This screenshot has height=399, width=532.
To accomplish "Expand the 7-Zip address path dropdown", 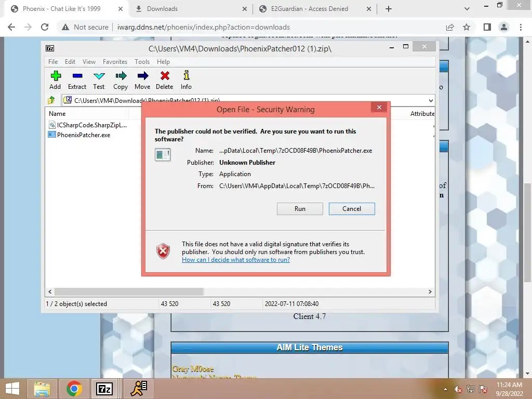I will [x=431, y=100].
